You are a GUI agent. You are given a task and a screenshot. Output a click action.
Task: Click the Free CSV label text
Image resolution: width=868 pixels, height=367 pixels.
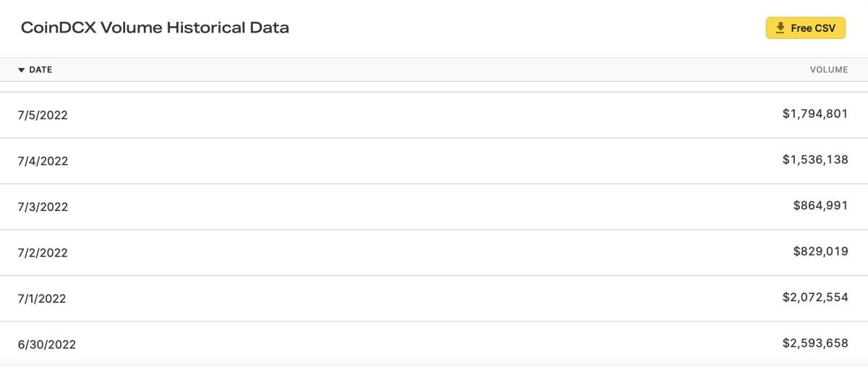813,28
